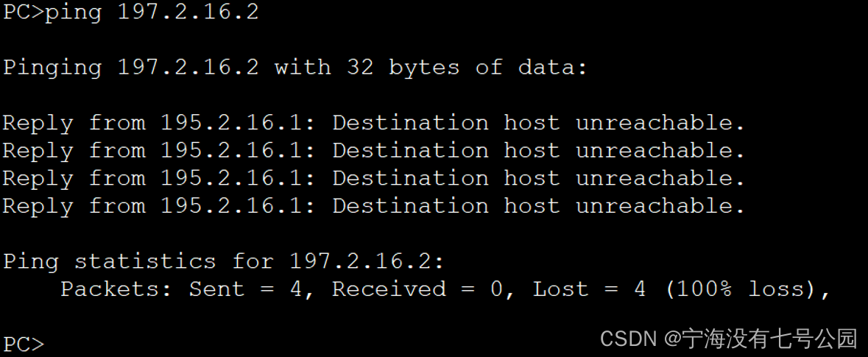Click the PC> prompt before ping command
The image size is (868, 357).
click(24, 13)
